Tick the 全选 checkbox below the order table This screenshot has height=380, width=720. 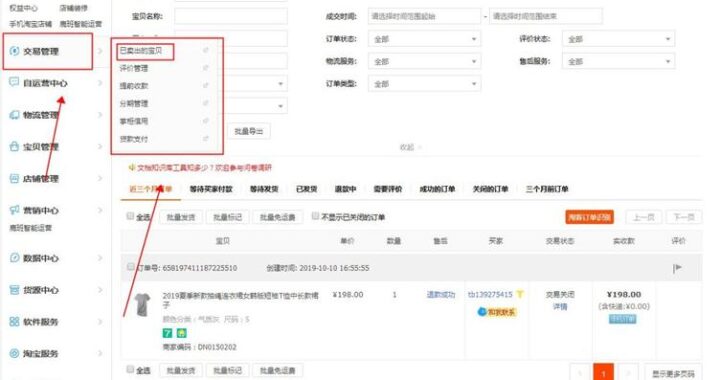click(130, 369)
